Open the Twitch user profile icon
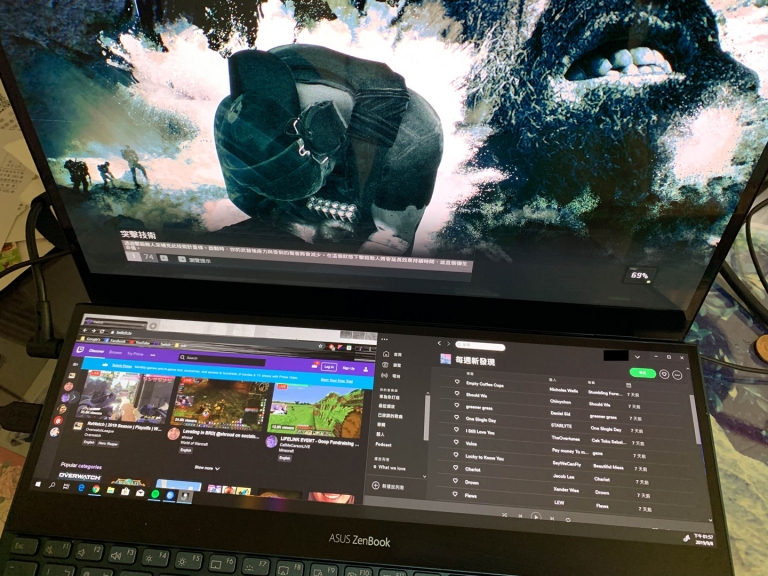The height and width of the screenshot is (576, 768). click(x=365, y=369)
